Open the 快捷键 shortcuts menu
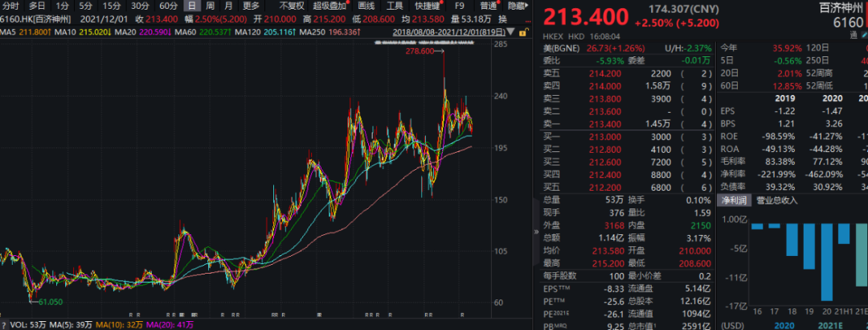 pos(428,6)
